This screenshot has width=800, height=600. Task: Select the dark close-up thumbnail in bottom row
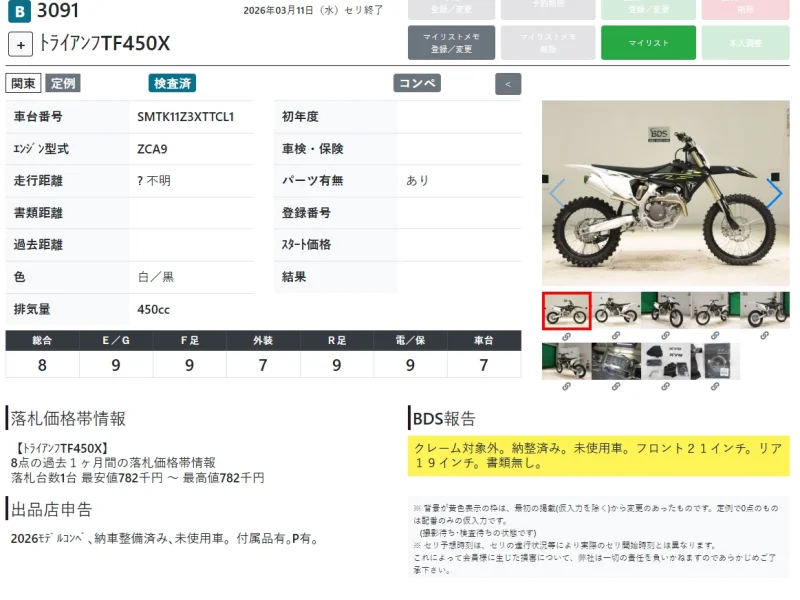click(616, 361)
